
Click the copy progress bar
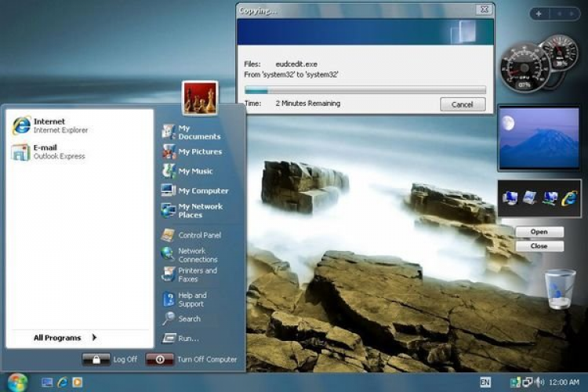coord(365,90)
